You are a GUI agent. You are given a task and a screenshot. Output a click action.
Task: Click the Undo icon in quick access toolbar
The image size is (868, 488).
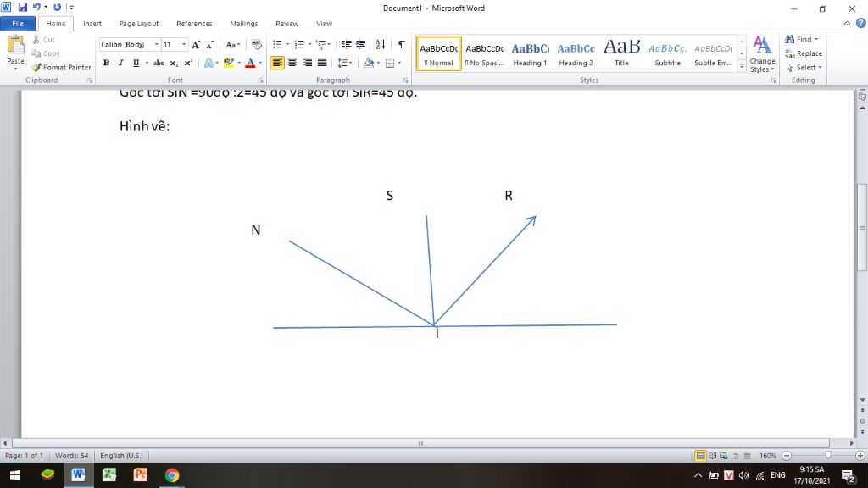pyautogui.click(x=36, y=7)
